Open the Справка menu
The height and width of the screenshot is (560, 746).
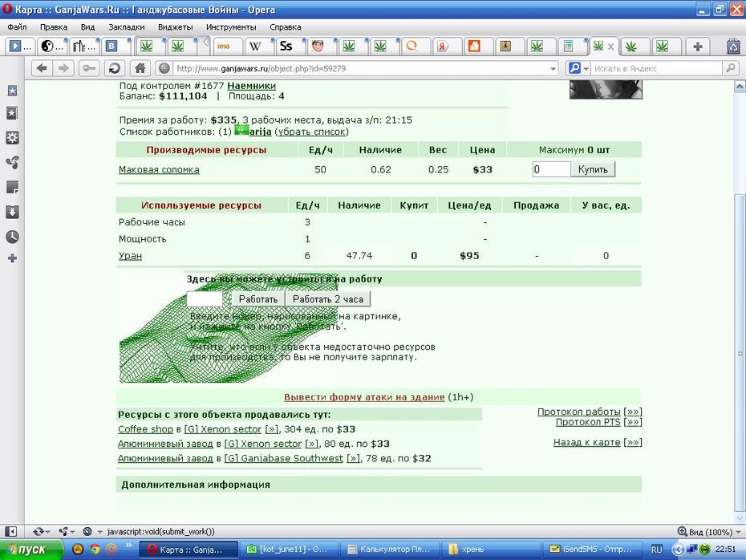(x=285, y=27)
